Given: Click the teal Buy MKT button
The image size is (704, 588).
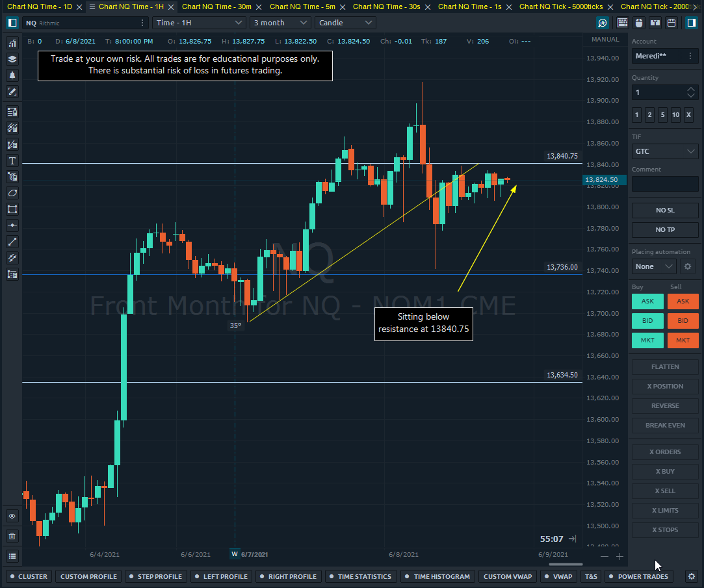Looking at the screenshot, I should click(x=647, y=340).
